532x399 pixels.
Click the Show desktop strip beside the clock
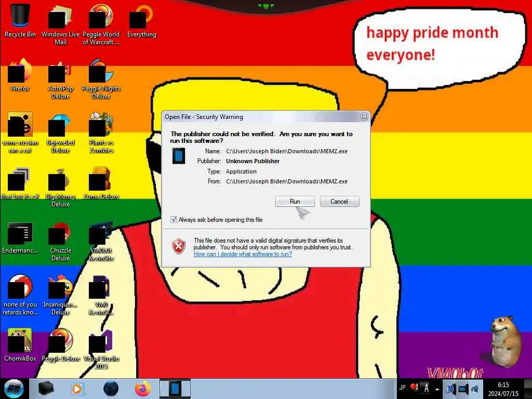[528, 389]
